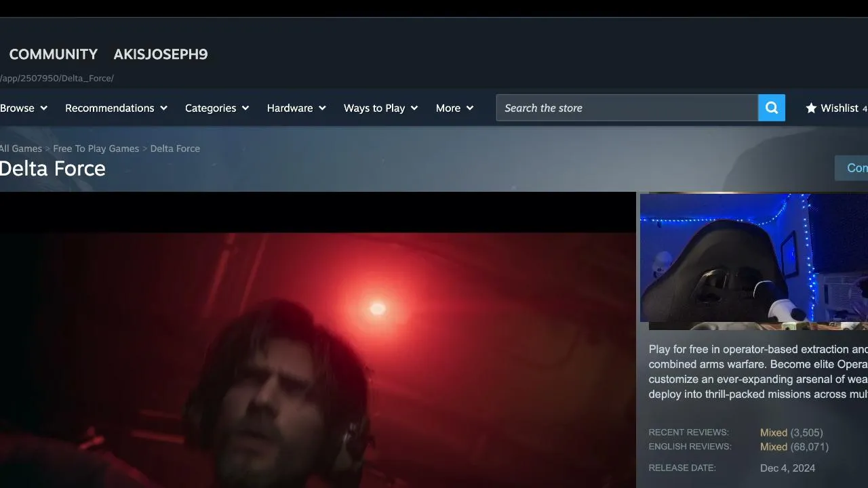
Task: Open English reviews Mixed rating
Action: [774, 447]
